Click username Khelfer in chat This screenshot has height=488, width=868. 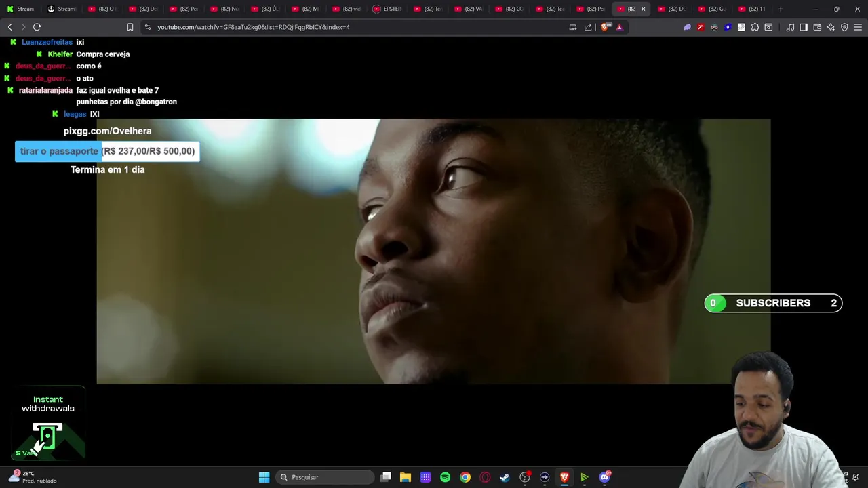click(x=60, y=54)
